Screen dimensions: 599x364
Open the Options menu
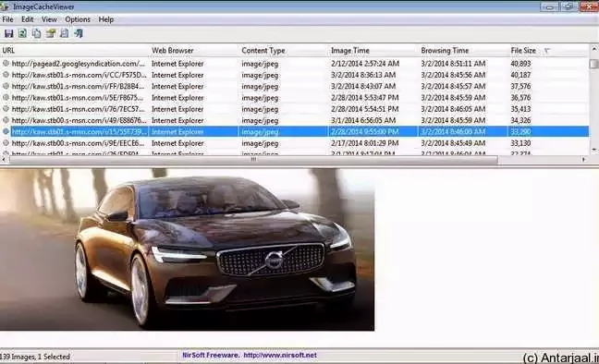[x=78, y=19]
